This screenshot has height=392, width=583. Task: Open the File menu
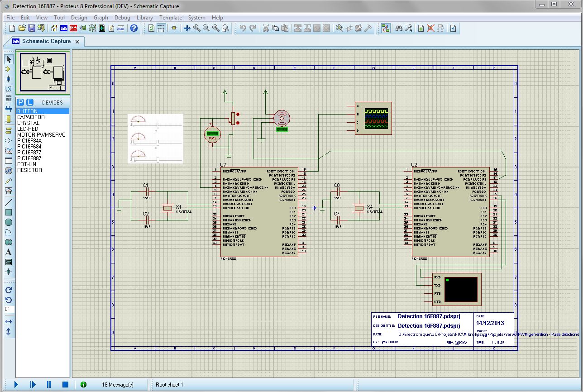click(x=10, y=18)
